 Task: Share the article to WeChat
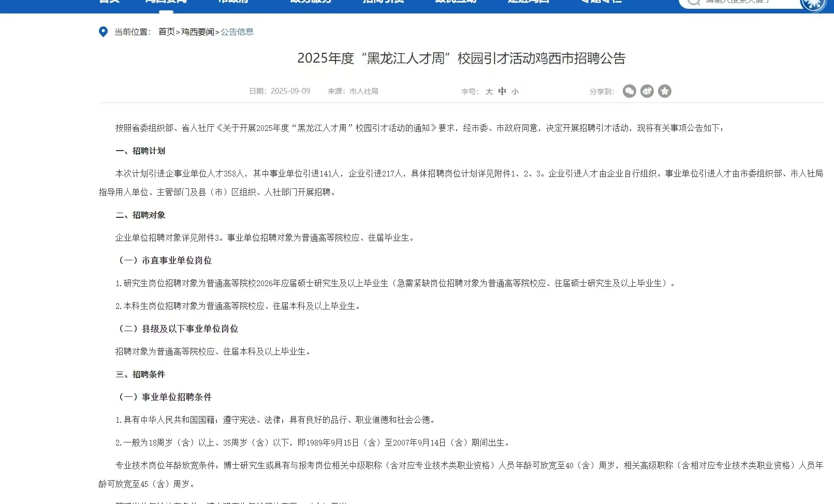(x=629, y=91)
